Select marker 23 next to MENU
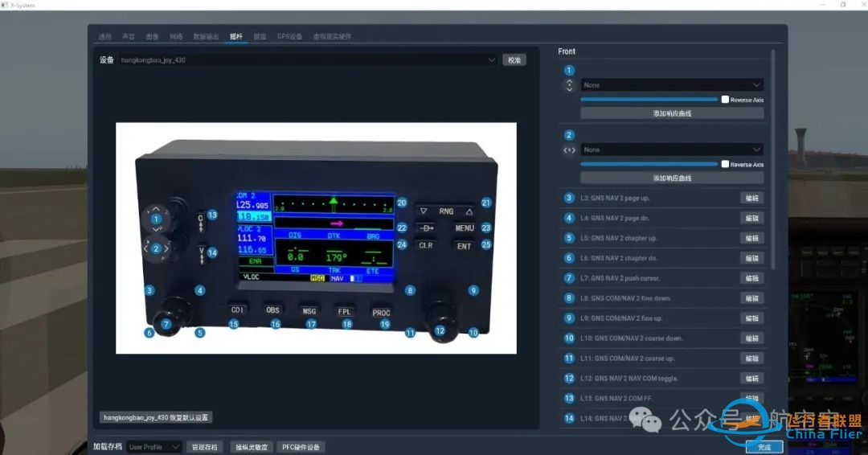 point(486,227)
